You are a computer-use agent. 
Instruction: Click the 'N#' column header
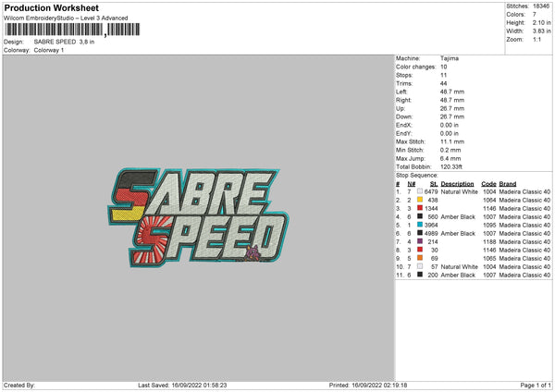point(412,184)
